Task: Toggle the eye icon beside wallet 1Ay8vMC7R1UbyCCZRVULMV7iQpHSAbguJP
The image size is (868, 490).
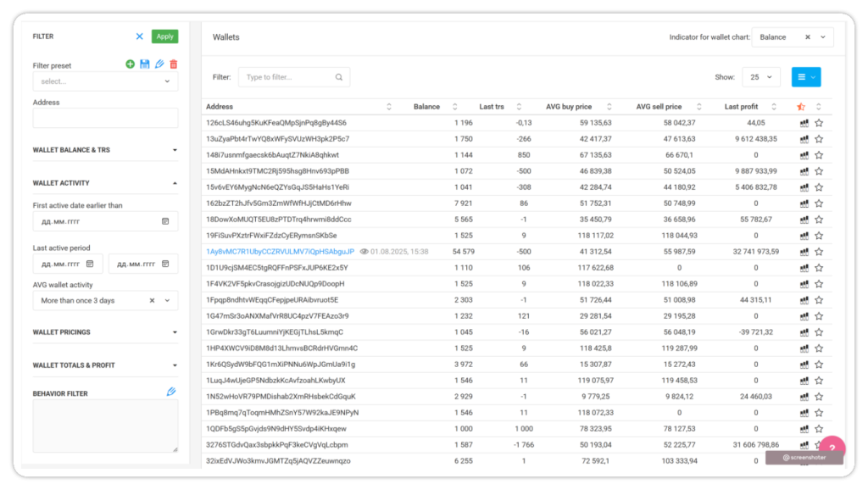Action: tap(364, 252)
